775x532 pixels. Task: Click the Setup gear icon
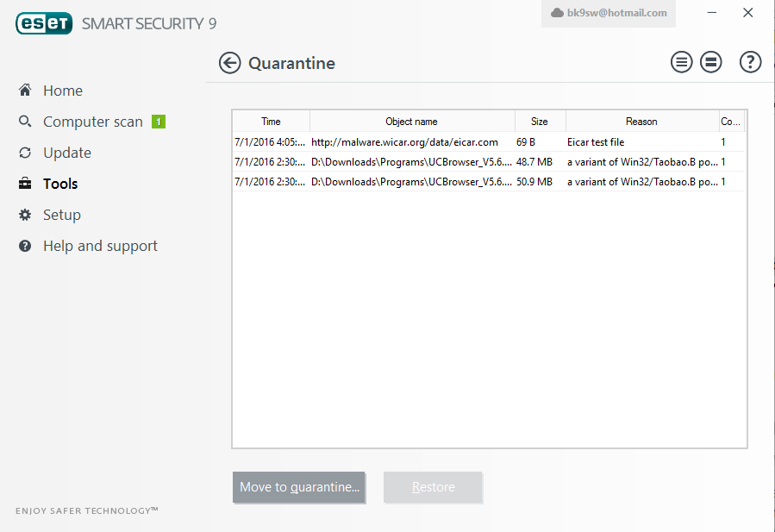pyautogui.click(x=25, y=215)
